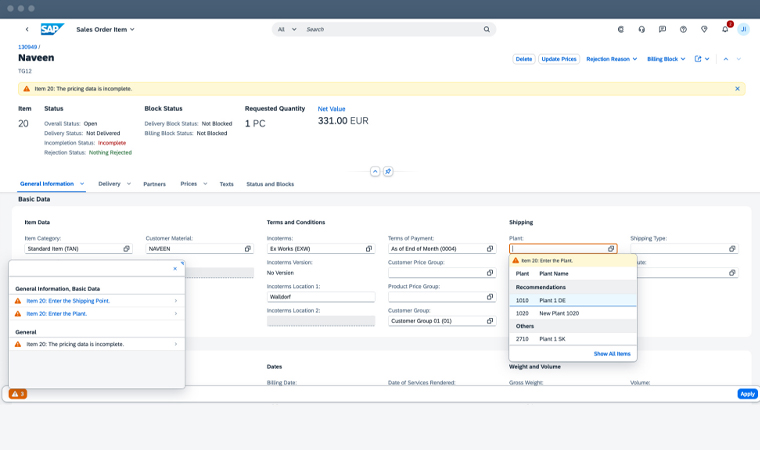760x450 pixels.
Task: Click the Update Prices button
Action: [559, 59]
